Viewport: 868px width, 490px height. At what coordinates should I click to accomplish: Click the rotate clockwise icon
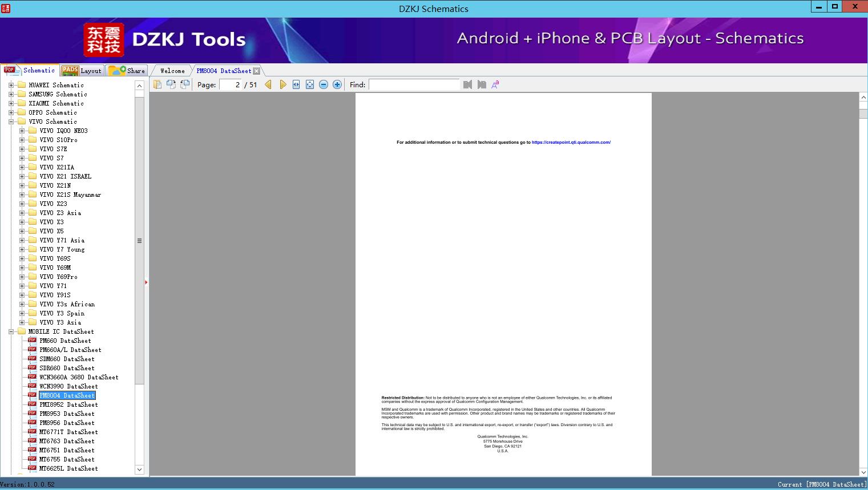point(185,84)
